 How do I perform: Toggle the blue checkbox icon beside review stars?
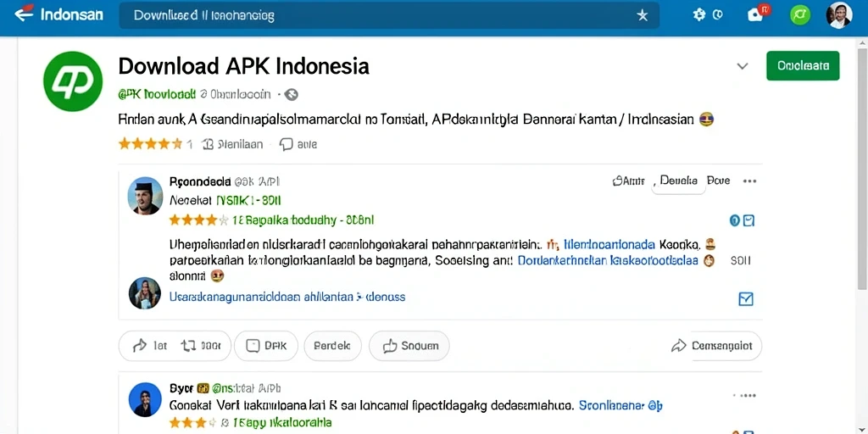(x=748, y=221)
